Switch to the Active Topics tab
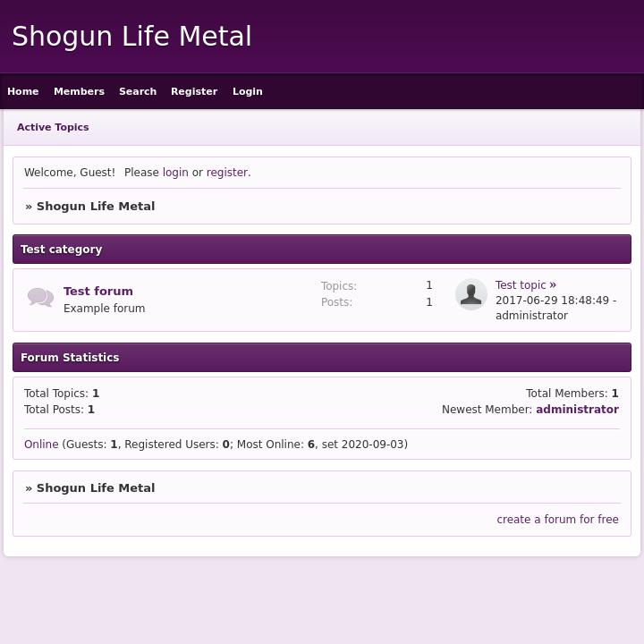 click(x=53, y=127)
